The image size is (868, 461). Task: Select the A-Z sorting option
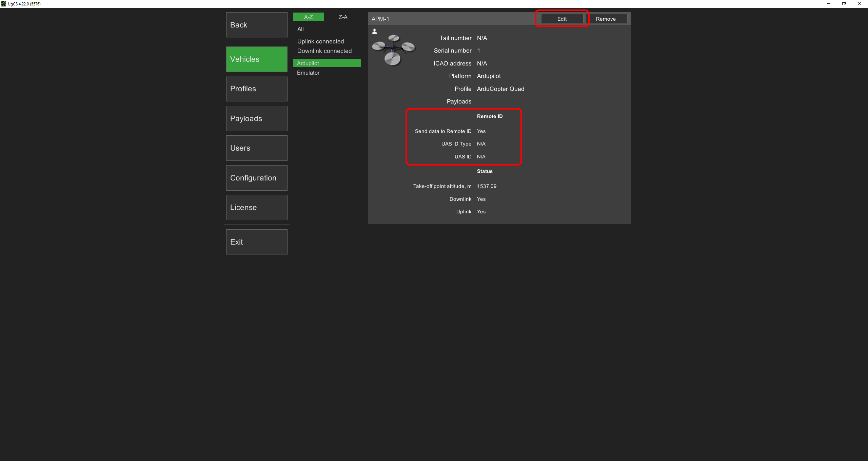(x=308, y=17)
